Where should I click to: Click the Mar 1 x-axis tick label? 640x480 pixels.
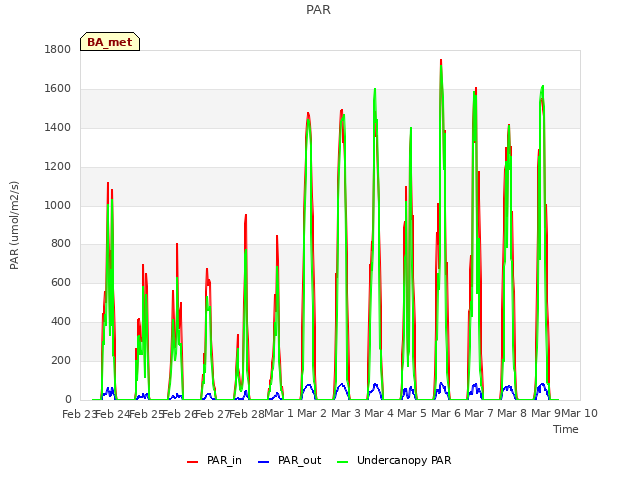point(279,413)
